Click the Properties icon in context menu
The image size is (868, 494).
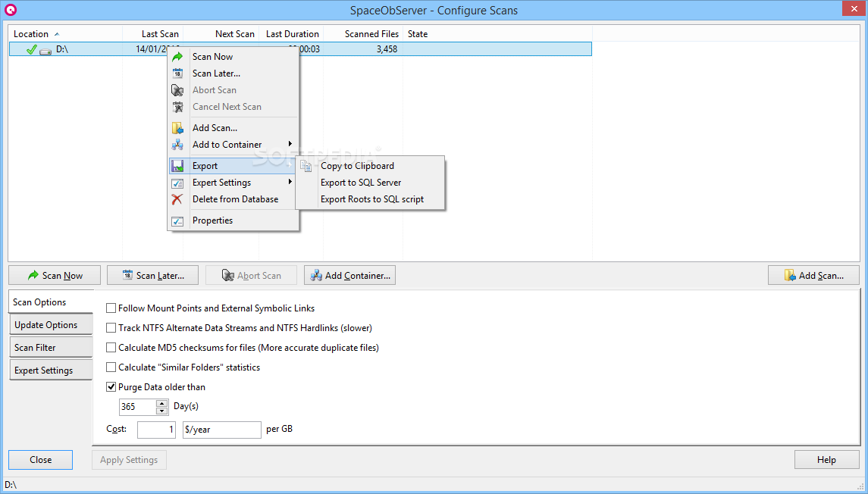coord(177,220)
